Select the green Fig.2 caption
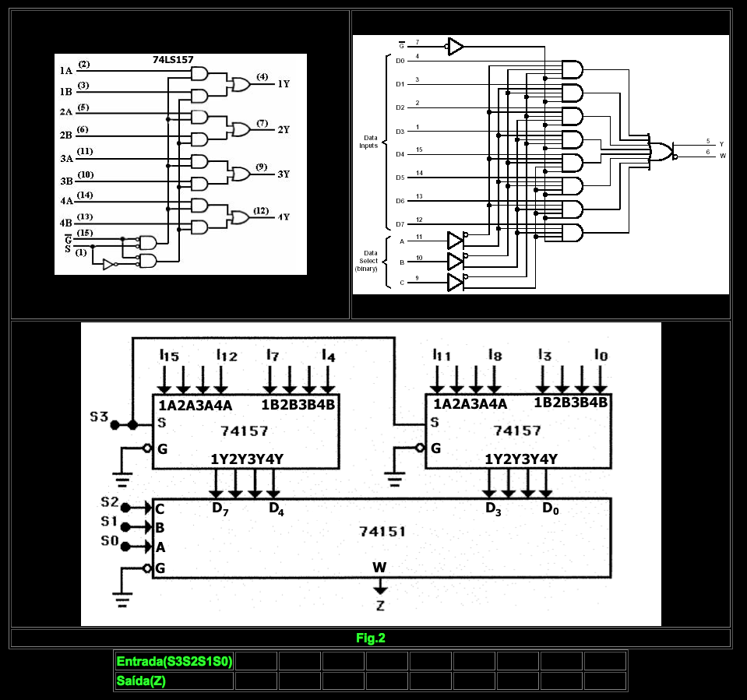Image resolution: width=747 pixels, height=700 pixels. click(x=371, y=638)
